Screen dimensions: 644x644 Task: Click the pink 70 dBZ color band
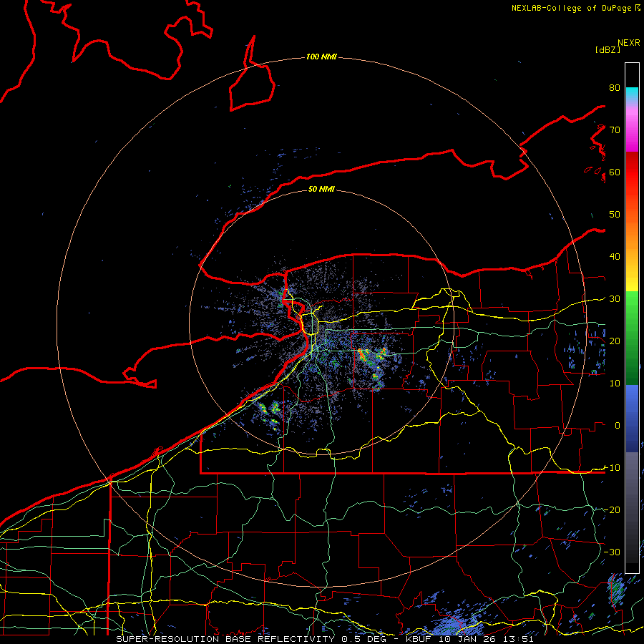coord(632,130)
